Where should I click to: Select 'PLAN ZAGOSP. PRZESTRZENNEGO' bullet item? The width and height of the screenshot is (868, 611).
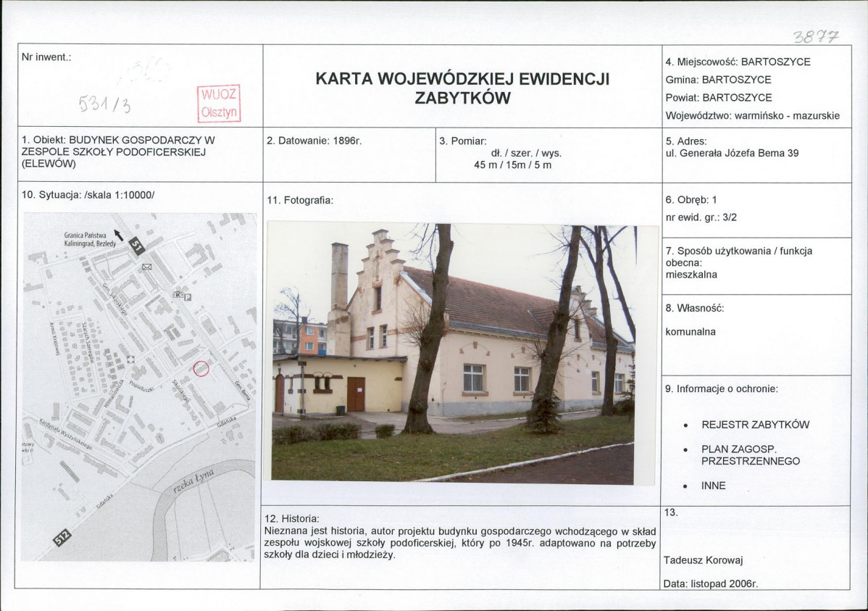tap(751, 454)
